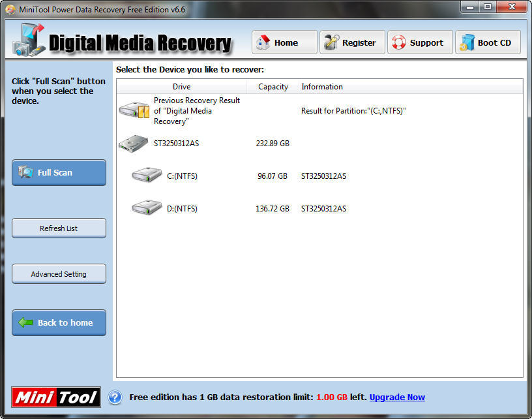
Task: Open Advanced Setting
Action: [59, 274]
